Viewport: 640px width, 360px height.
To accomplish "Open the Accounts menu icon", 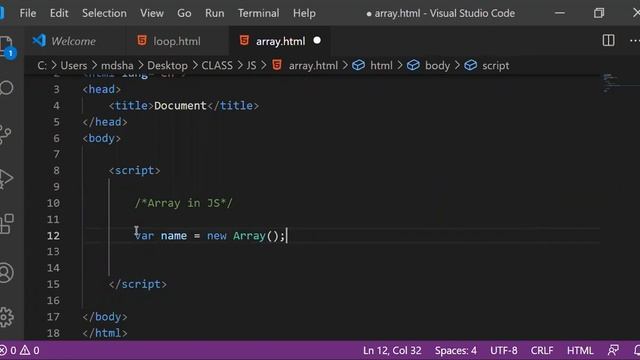I will (6, 273).
